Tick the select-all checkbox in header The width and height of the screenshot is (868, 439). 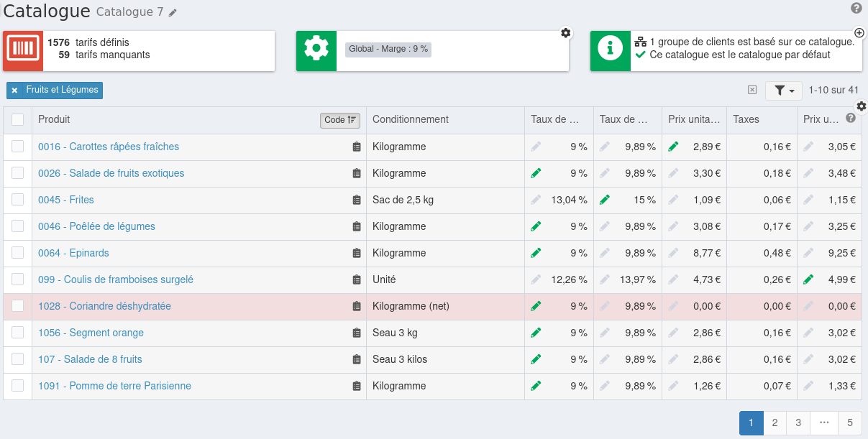18,120
